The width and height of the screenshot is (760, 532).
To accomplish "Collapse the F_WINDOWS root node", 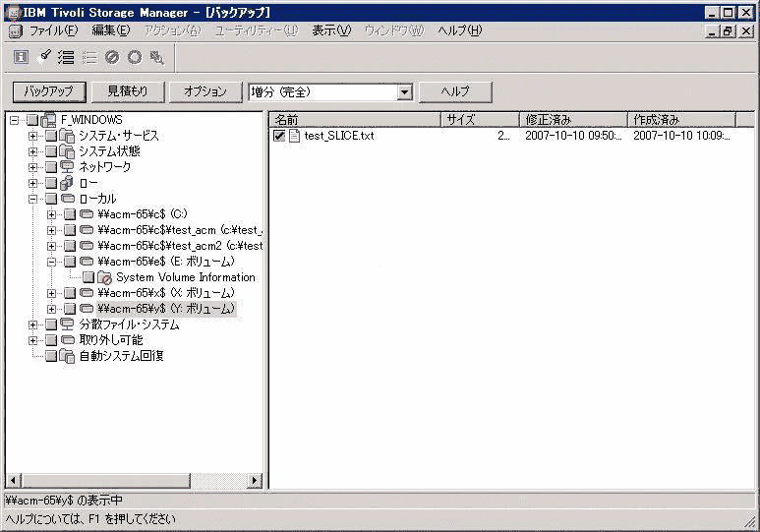I will [15, 120].
